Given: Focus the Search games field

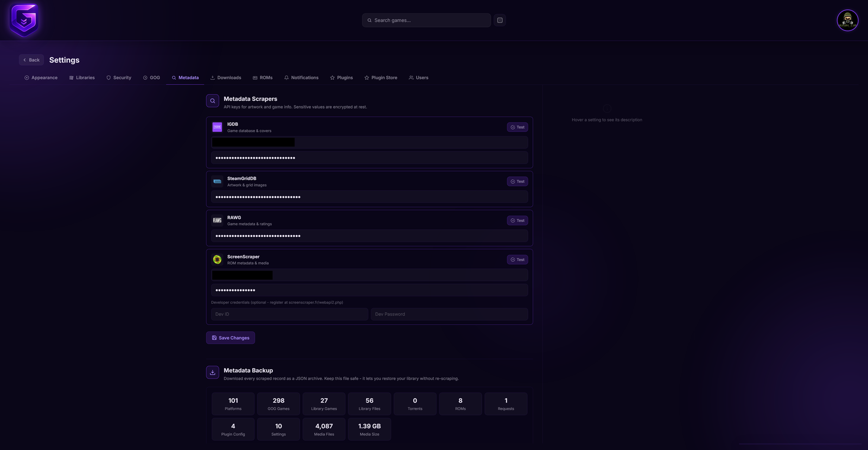Looking at the screenshot, I should [x=426, y=20].
